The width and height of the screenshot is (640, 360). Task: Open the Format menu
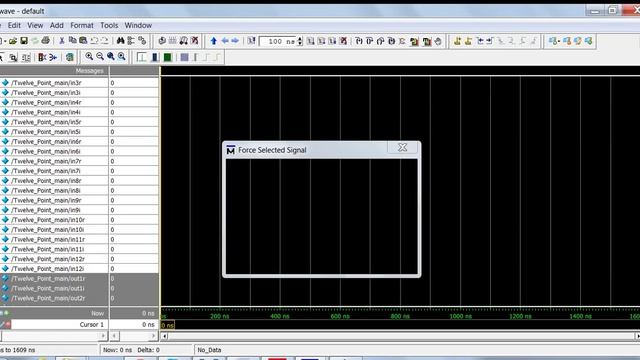[82, 25]
